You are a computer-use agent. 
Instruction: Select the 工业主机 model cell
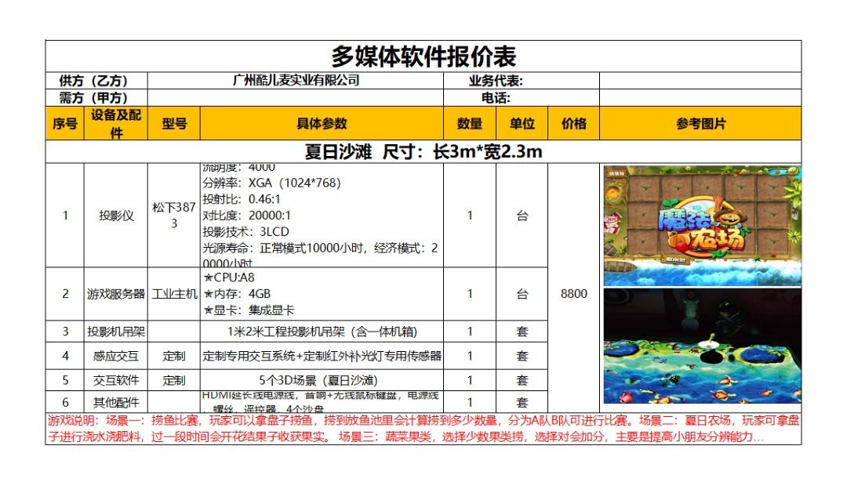tap(174, 294)
